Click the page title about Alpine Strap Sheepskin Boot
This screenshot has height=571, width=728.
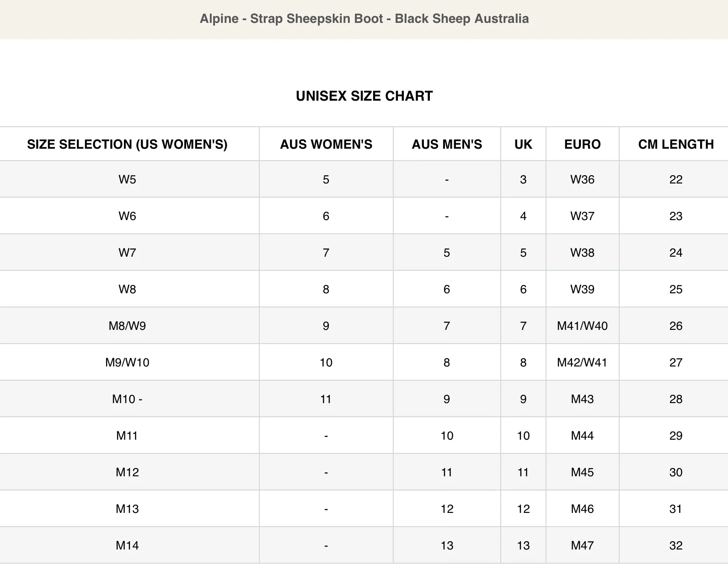[x=364, y=19]
